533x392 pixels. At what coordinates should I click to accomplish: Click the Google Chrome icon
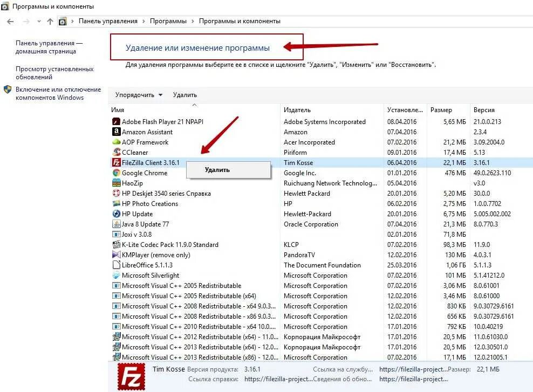pyautogui.click(x=116, y=173)
